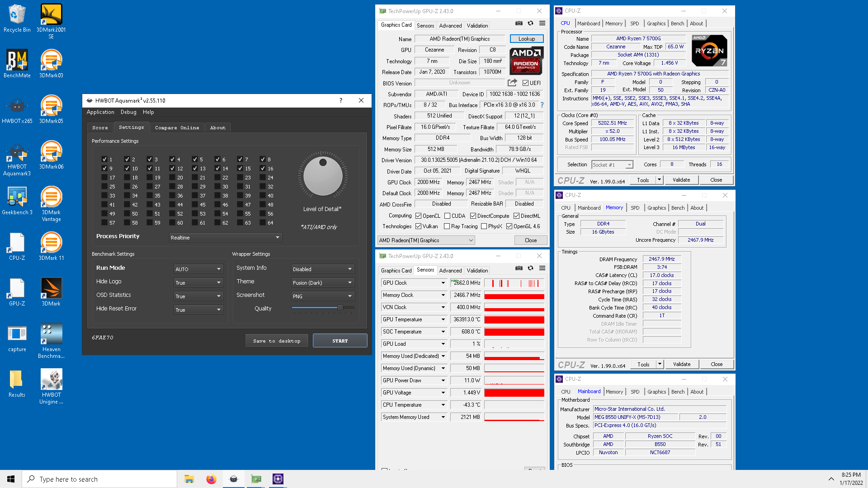
Task: Toggle core 16 checkbox in Performance Settings
Action: 263,168
